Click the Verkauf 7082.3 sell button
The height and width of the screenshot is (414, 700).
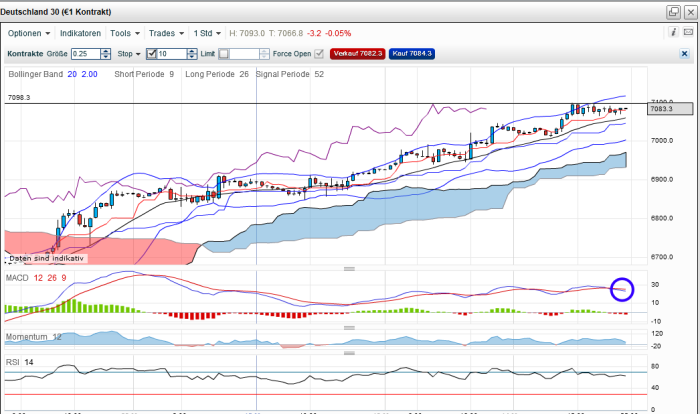coord(358,54)
